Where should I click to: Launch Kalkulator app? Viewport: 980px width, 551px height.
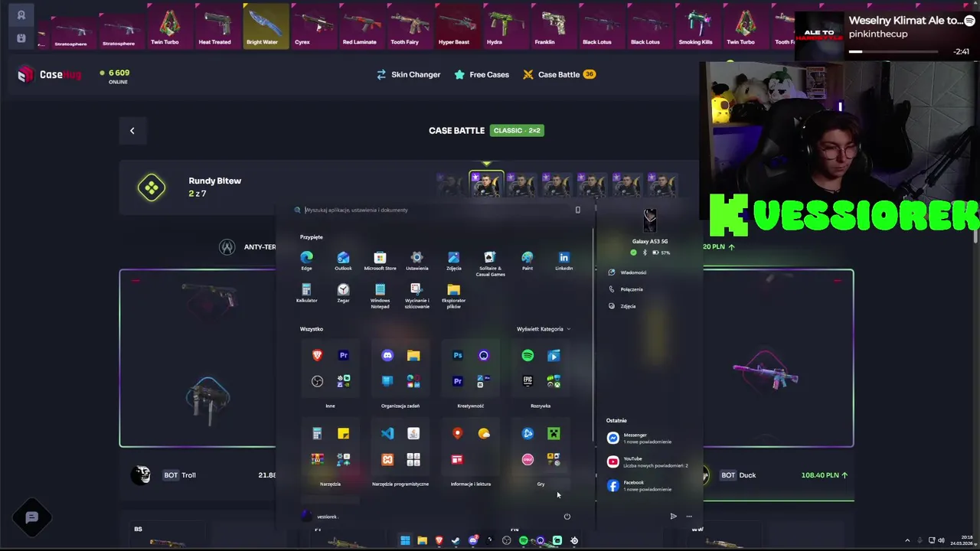tap(306, 292)
